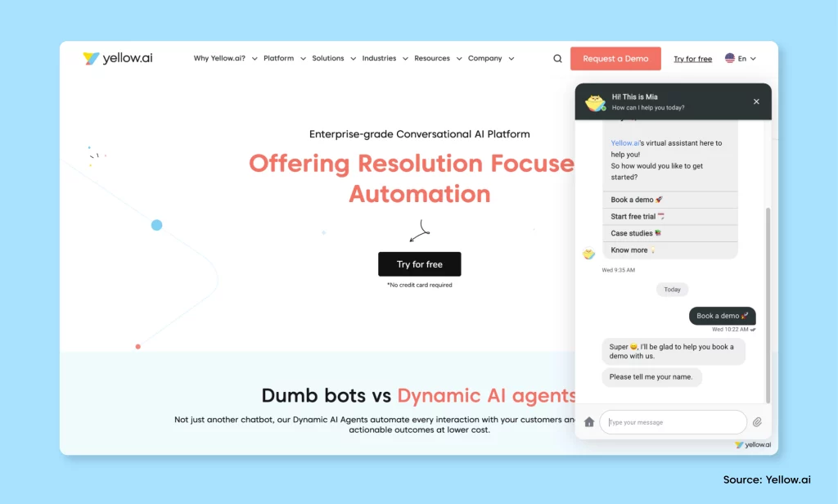The height and width of the screenshot is (504, 838).
Task: Follow the Try for free header link
Action: (692, 59)
